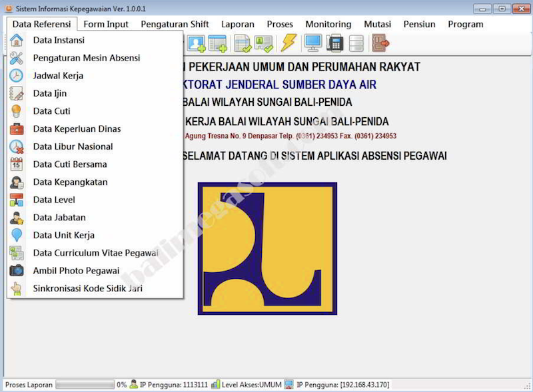Click the add employee toolbar icon
The height and width of the screenshot is (392, 533).
197,43
